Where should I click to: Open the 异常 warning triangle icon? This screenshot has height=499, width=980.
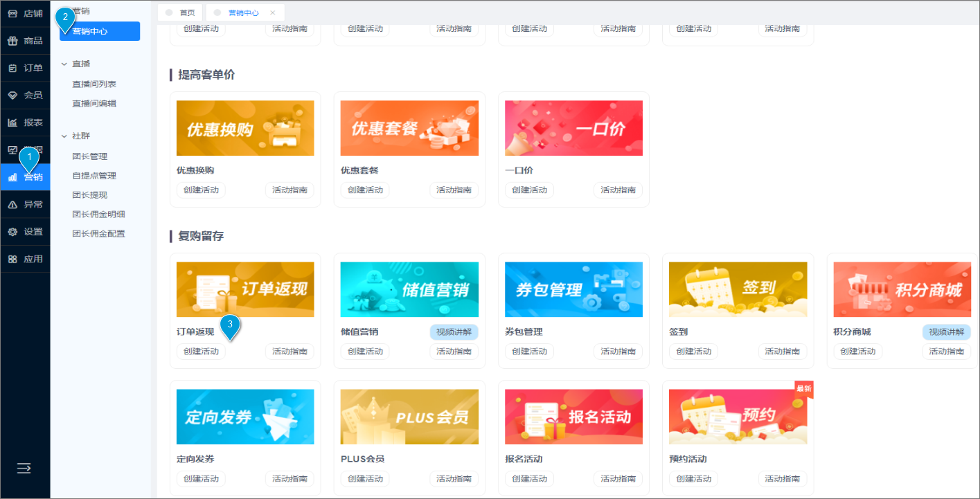(12, 204)
